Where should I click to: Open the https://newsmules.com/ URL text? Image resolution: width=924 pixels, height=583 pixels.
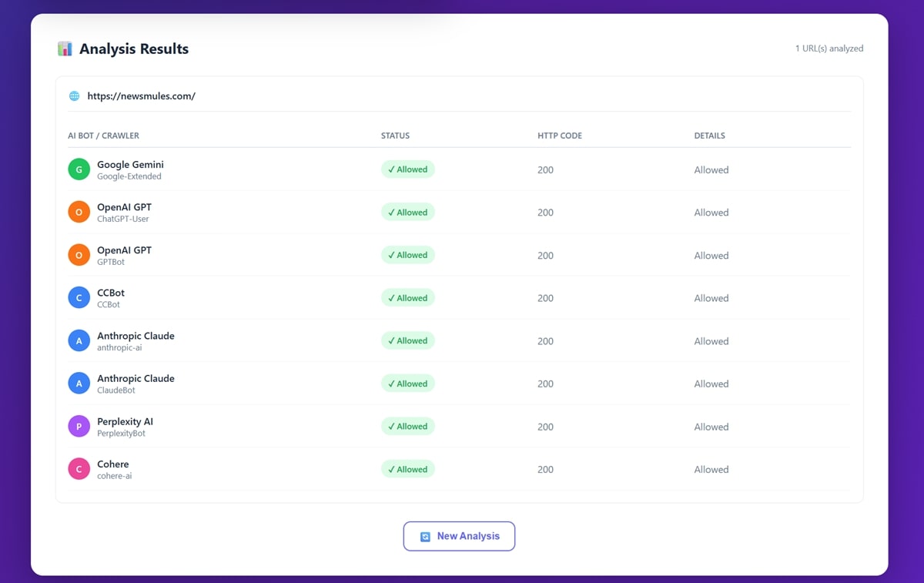pos(142,96)
